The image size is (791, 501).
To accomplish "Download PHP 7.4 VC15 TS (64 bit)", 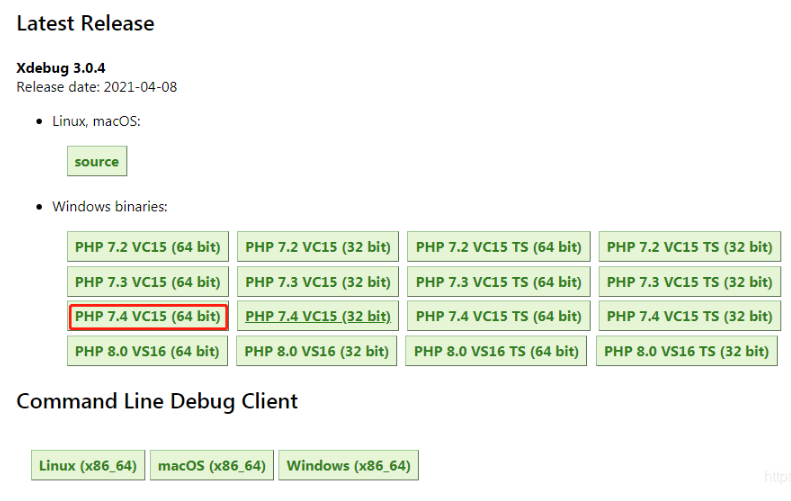I will click(x=498, y=316).
